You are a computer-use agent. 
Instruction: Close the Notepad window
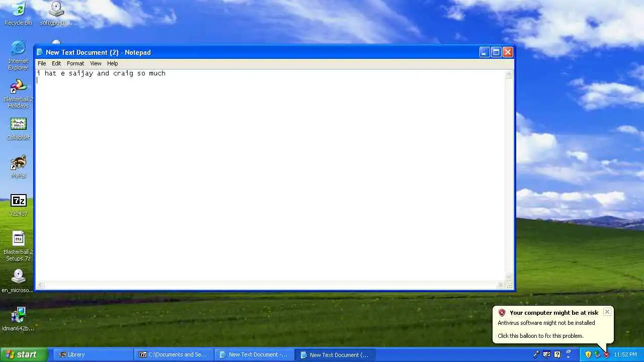pyautogui.click(x=508, y=52)
